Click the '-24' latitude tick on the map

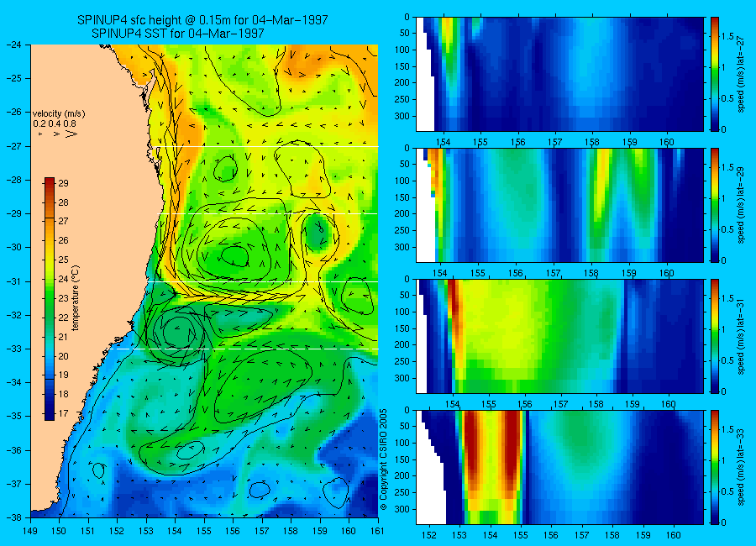13,45
